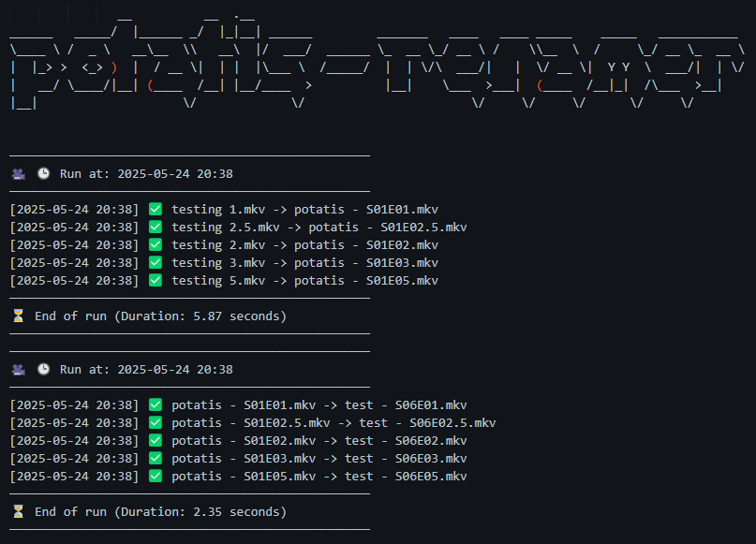Click the output filename test - S06E05.mkv
The width and height of the screenshot is (756, 544).
[406, 476]
